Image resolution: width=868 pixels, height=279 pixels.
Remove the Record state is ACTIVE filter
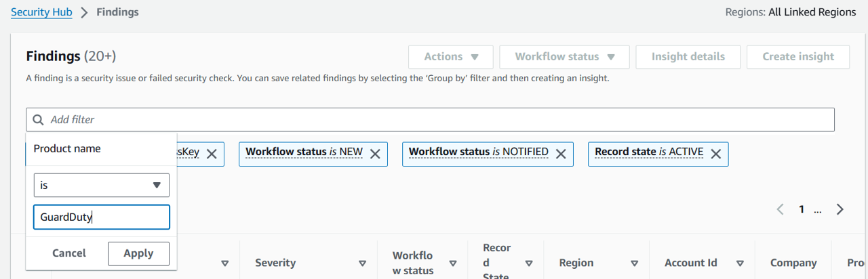715,154
